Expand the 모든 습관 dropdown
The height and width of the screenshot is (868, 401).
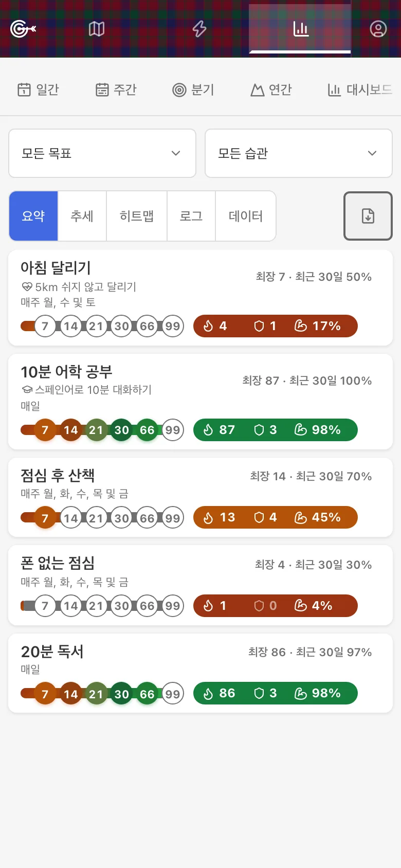click(x=299, y=153)
